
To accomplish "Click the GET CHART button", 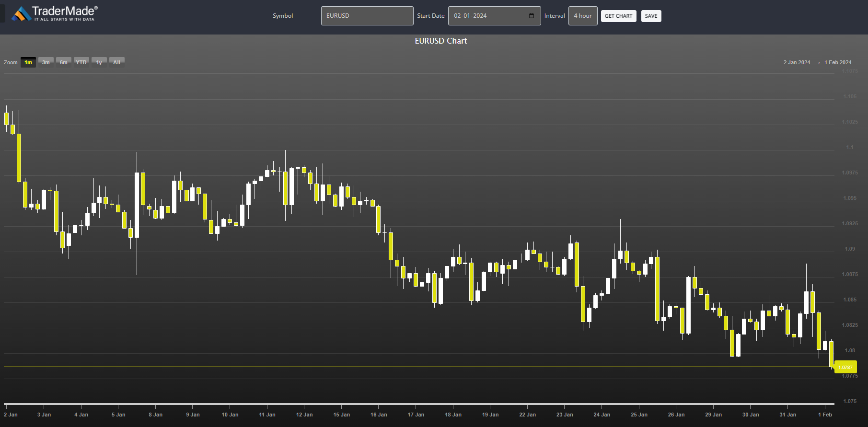I will tap(618, 16).
